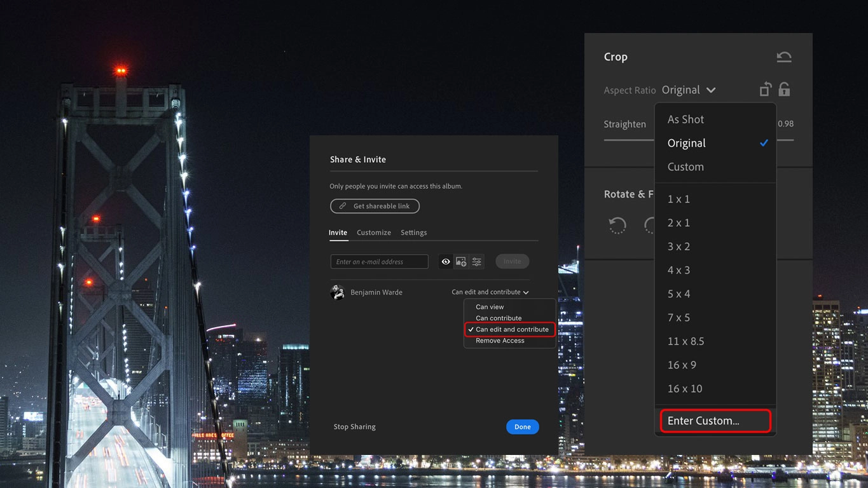
Task: Open the Customize tab
Action: pyautogui.click(x=374, y=233)
